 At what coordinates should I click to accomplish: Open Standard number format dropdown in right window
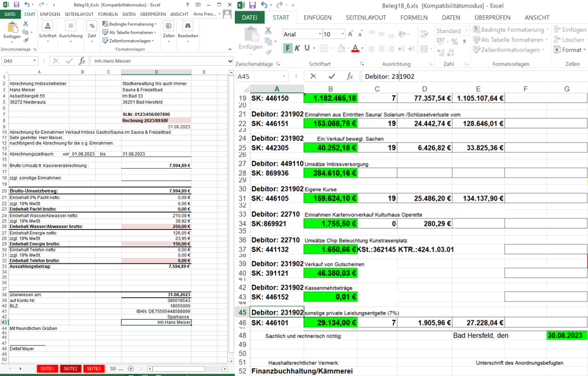467,31
